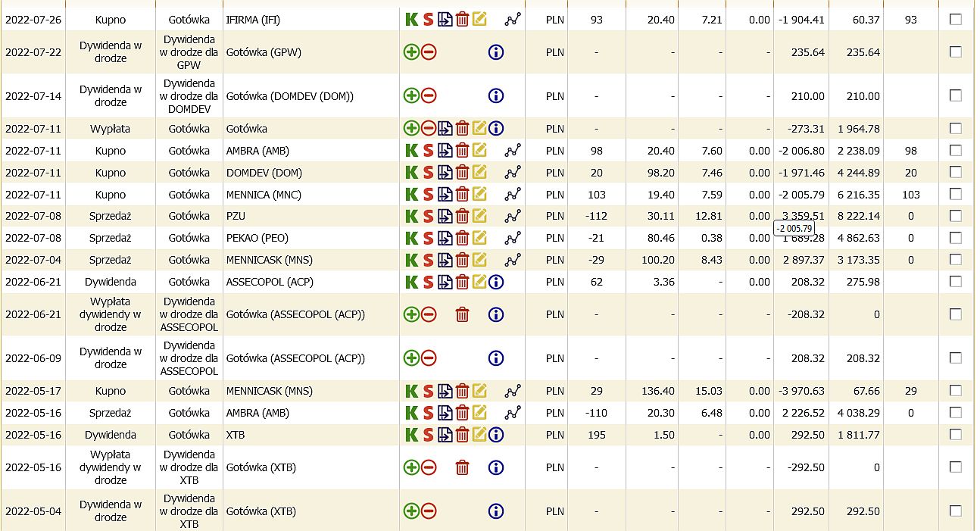Delete the IFIRMA (IFI) transaction with the trash icon

462,20
